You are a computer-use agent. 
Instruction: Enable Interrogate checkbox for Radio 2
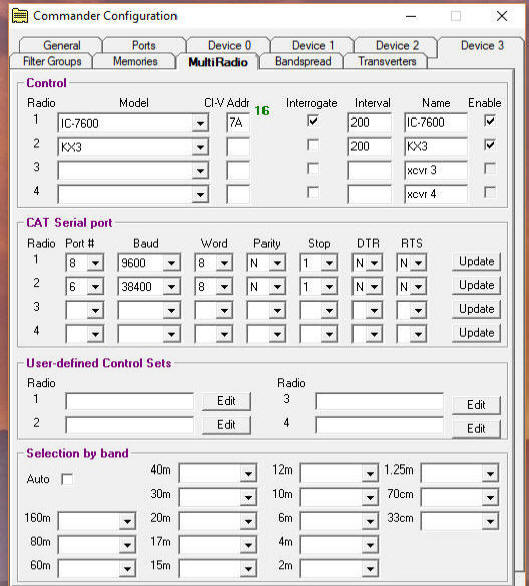[x=313, y=145]
